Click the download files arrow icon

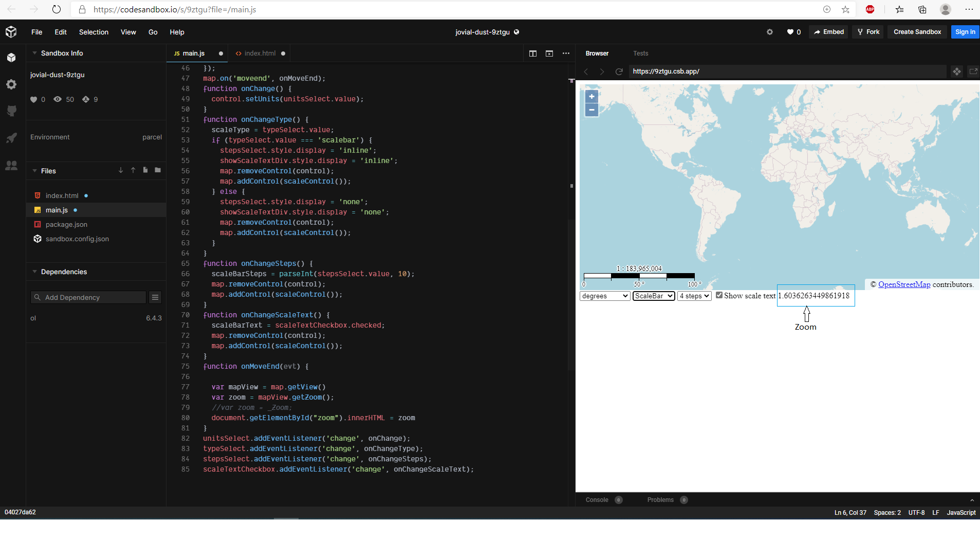[121, 170]
